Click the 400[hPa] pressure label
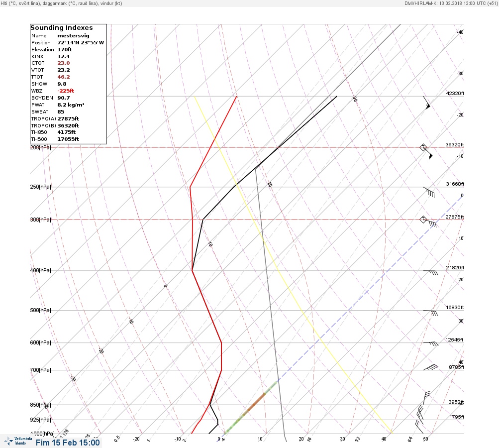The width and height of the screenshot is (499, 448). [x=40, y=270]
